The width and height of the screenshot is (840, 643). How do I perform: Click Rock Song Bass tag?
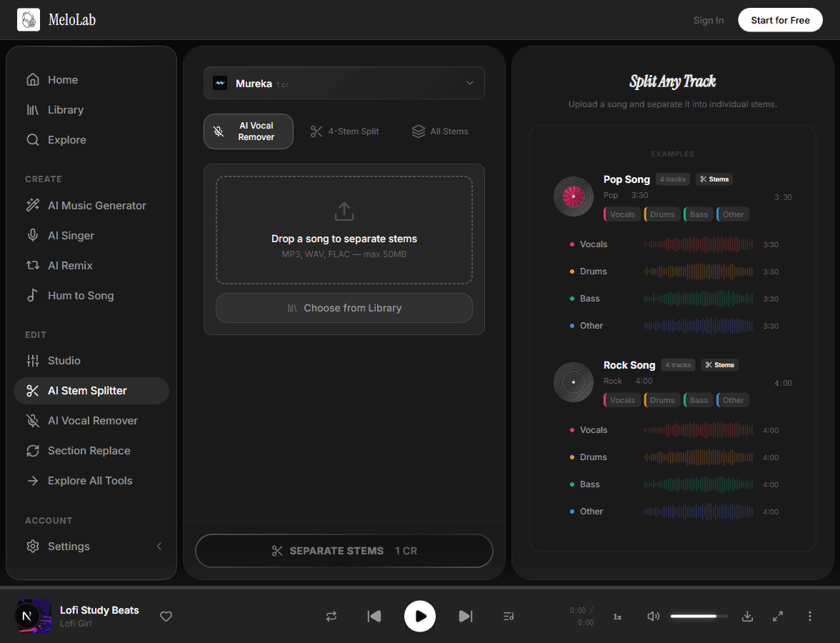tap(699, 400)
